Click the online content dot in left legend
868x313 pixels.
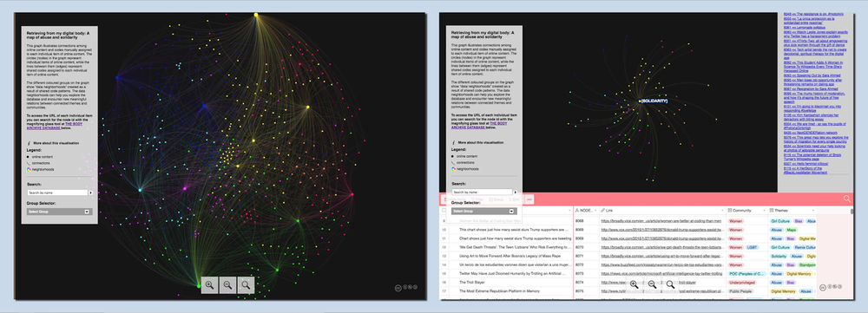[29, 156]
